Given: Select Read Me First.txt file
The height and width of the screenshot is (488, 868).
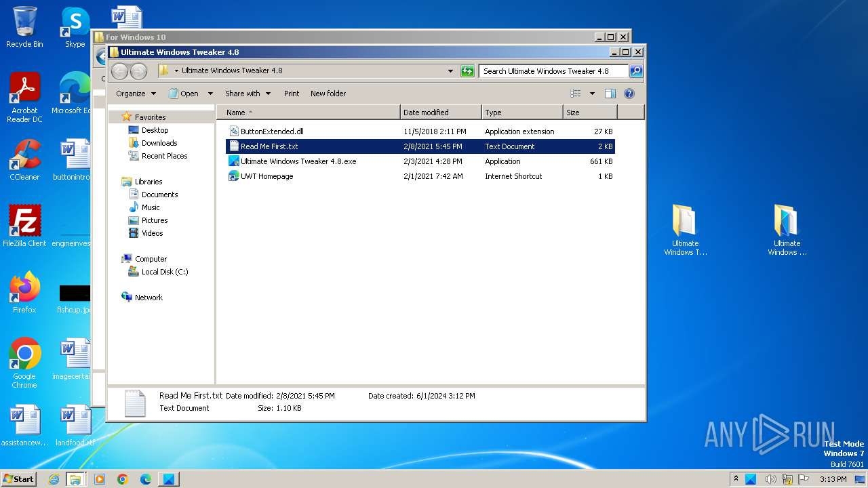Looking at the screenshot, I should click(420, 146).
